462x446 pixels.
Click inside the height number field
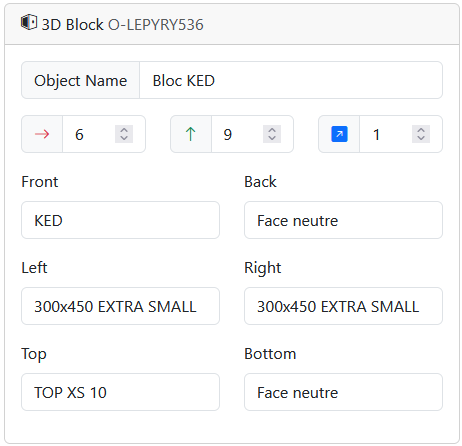coord(238,134)
